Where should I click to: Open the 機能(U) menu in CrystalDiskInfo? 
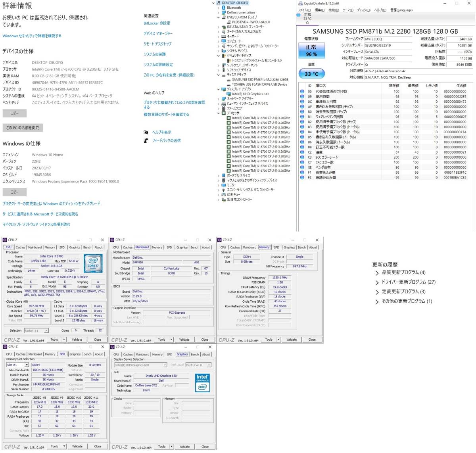coord(334,10)
